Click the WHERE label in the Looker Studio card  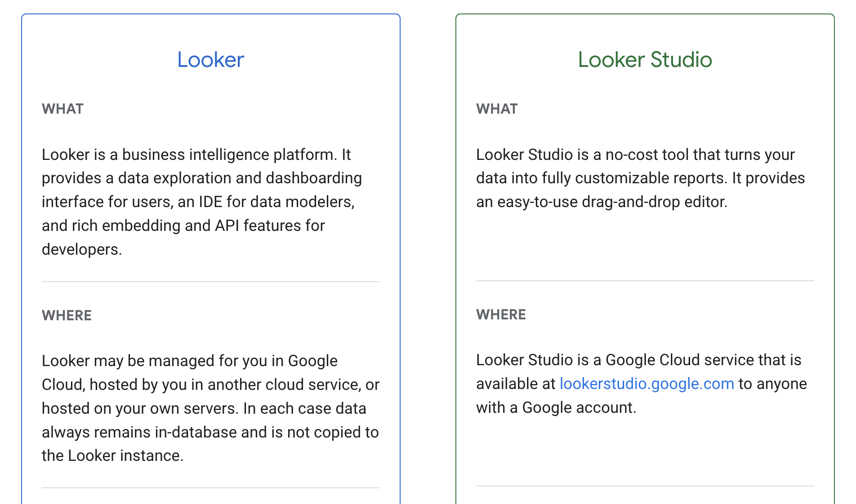point(501,314)
